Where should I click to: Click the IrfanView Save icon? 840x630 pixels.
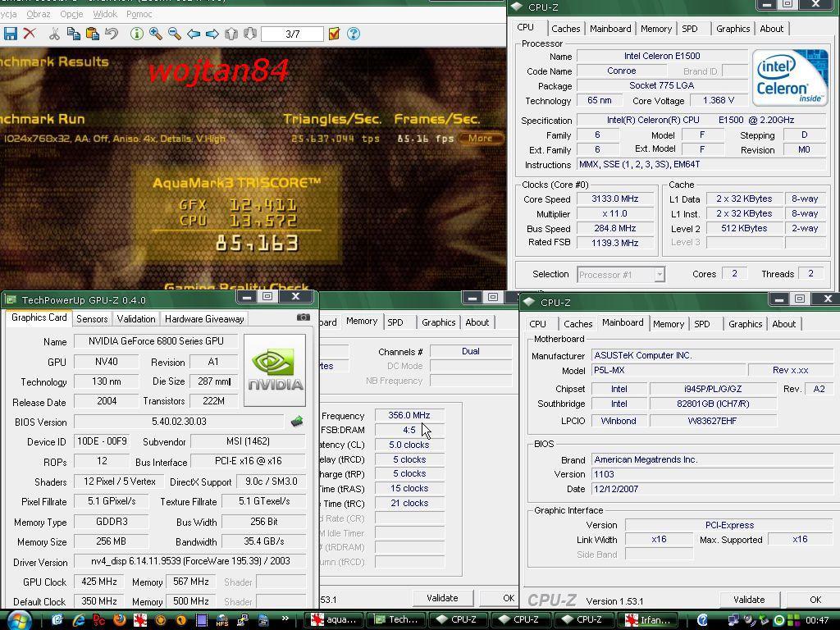pos(10,34)
